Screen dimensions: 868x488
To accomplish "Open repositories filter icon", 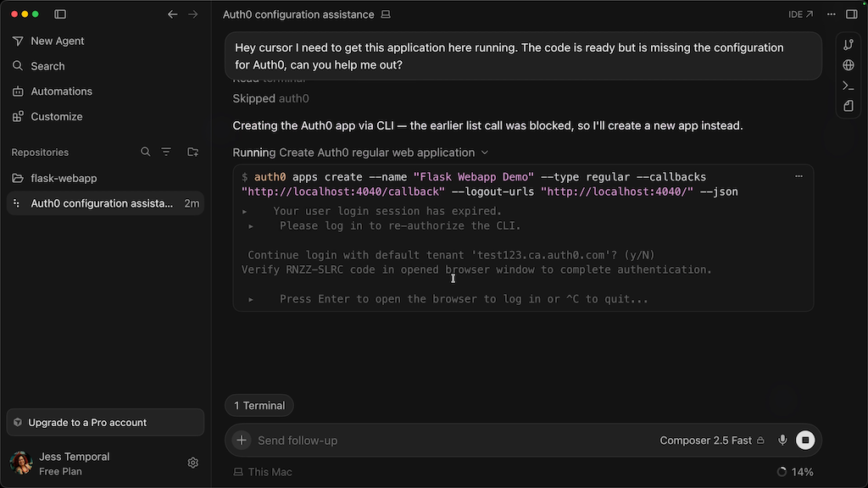I will pyautogui.click(x=166, y=152).
